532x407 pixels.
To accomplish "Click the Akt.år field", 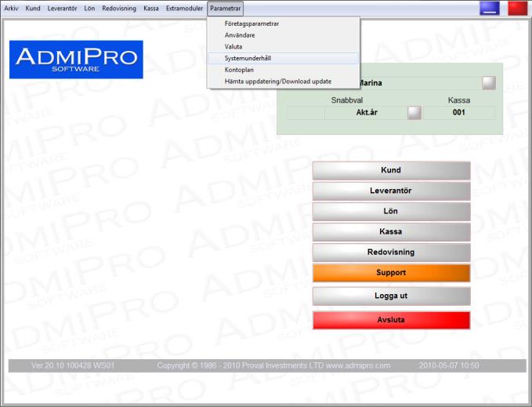I will click(367, 113).
